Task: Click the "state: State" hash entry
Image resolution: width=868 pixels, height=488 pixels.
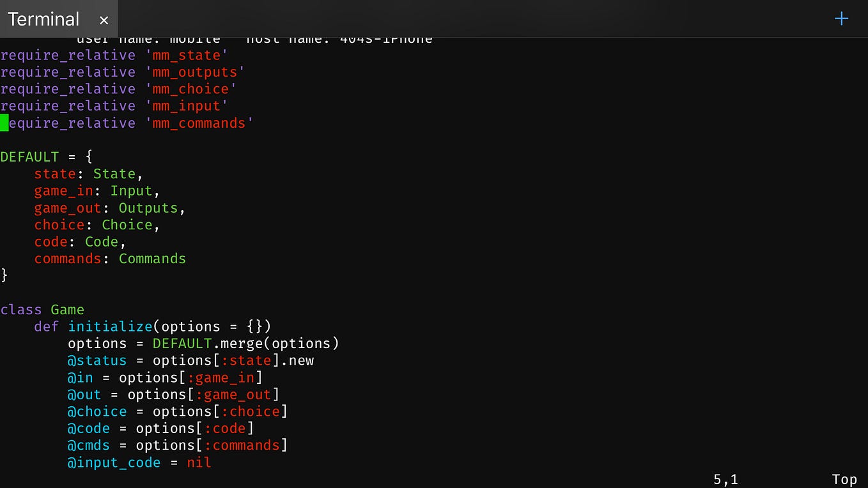Action: coord(86,174)
